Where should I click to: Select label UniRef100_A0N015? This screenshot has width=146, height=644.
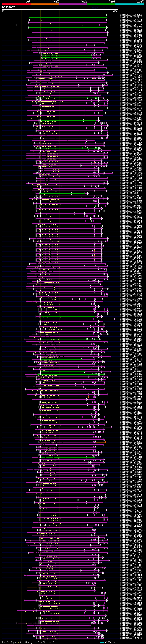pos(131,357)
